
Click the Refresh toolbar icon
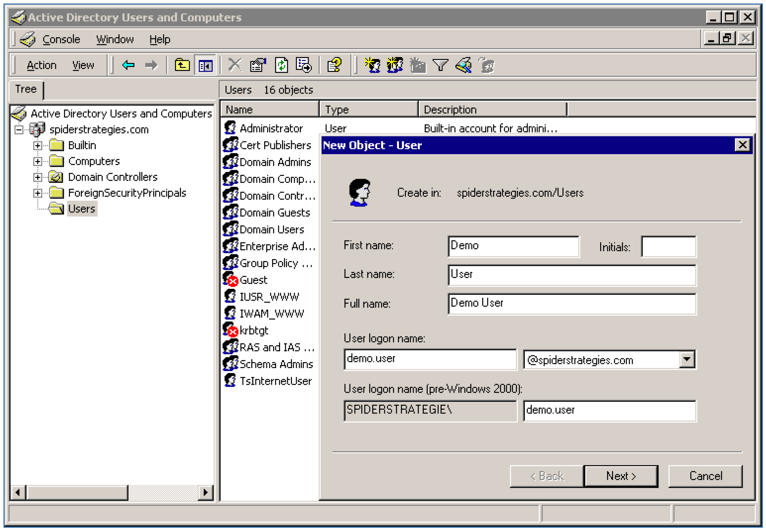click(281, 65)
